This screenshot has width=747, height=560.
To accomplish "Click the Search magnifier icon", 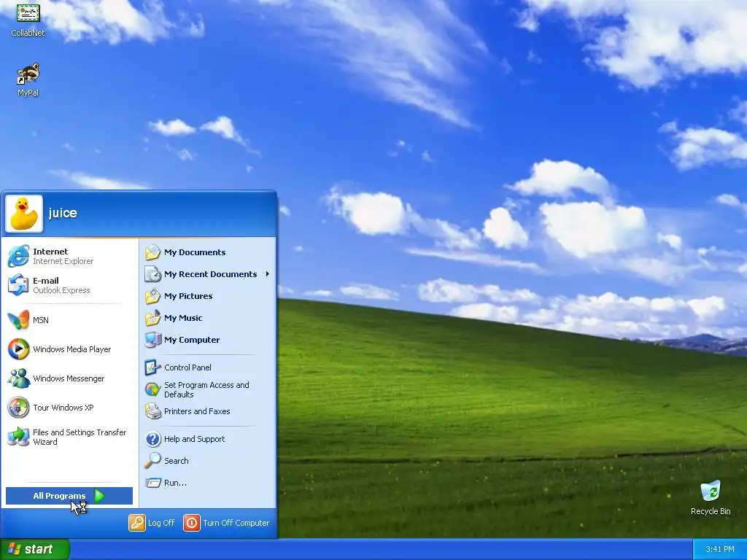I will click(153, 461).
